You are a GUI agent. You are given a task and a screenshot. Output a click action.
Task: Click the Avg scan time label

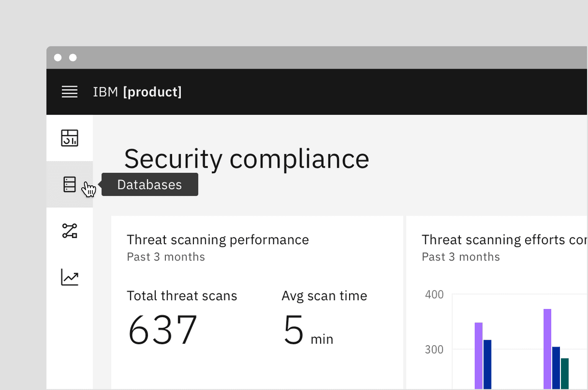tap(324, 296)
